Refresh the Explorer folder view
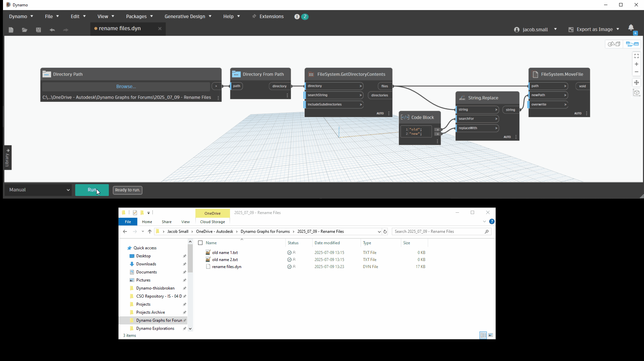The width and height of the screenshot is (644, 361). [x=385, y=231]
